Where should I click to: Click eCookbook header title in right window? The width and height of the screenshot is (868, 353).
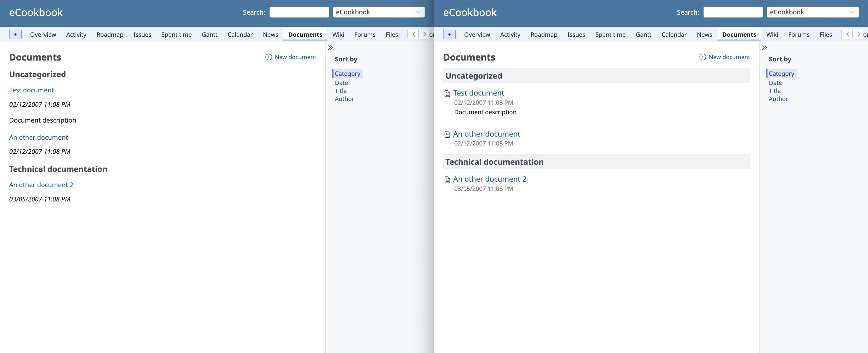coord(470,12)
